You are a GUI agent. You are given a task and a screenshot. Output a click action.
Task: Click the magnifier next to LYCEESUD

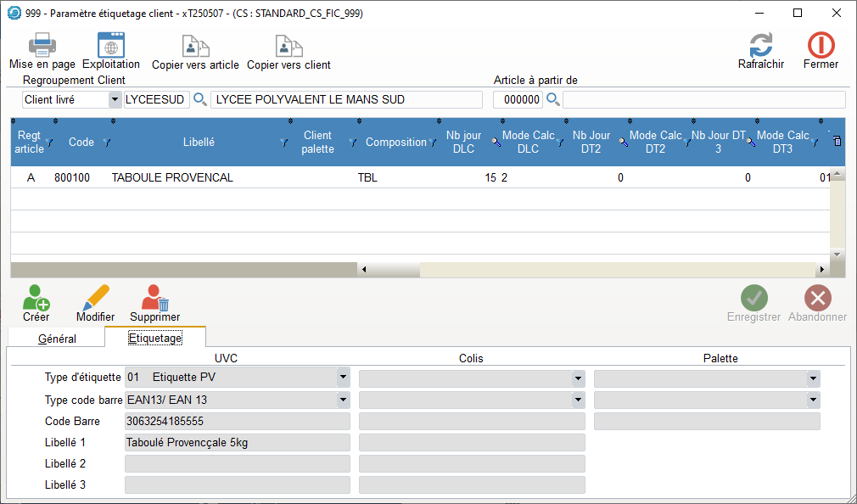pyautogui.click(x=200, y=100)
